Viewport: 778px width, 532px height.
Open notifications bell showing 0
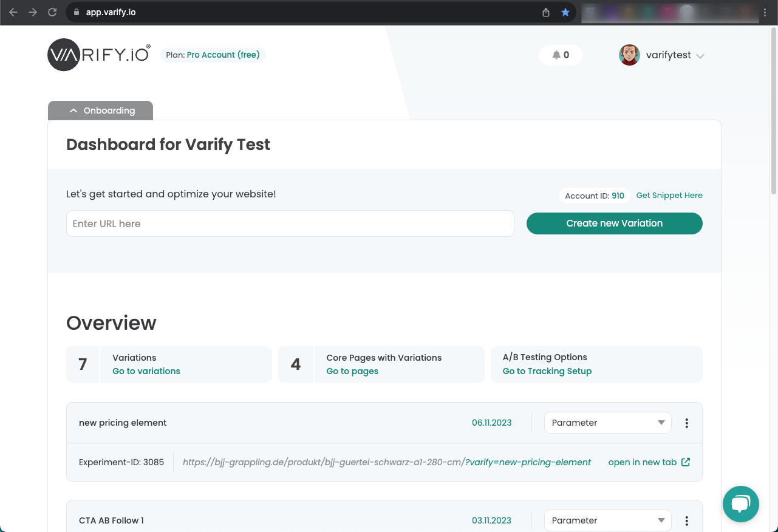tap(561, 55)
